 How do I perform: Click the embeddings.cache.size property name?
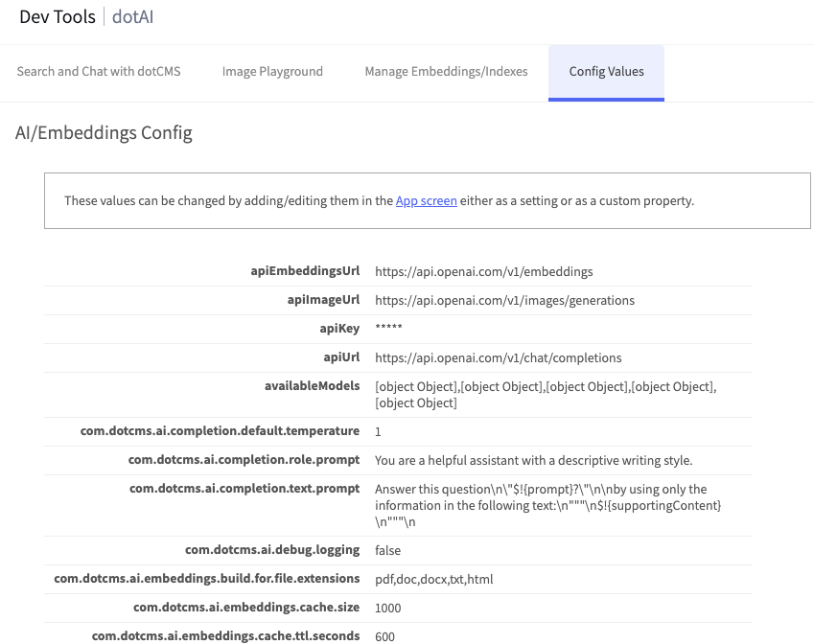(x=246, y=608)
